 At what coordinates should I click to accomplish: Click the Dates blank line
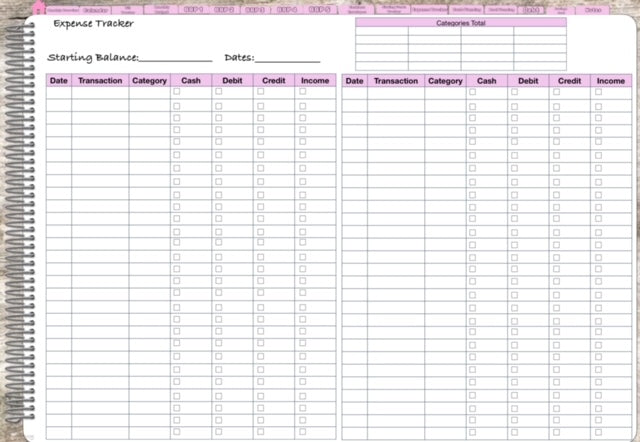pos(288,59)
